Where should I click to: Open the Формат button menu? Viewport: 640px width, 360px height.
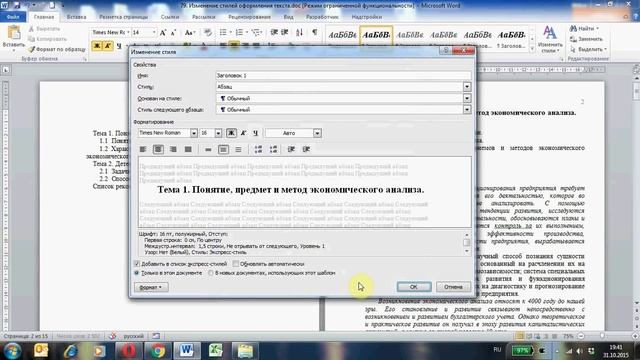coord(151,287)
